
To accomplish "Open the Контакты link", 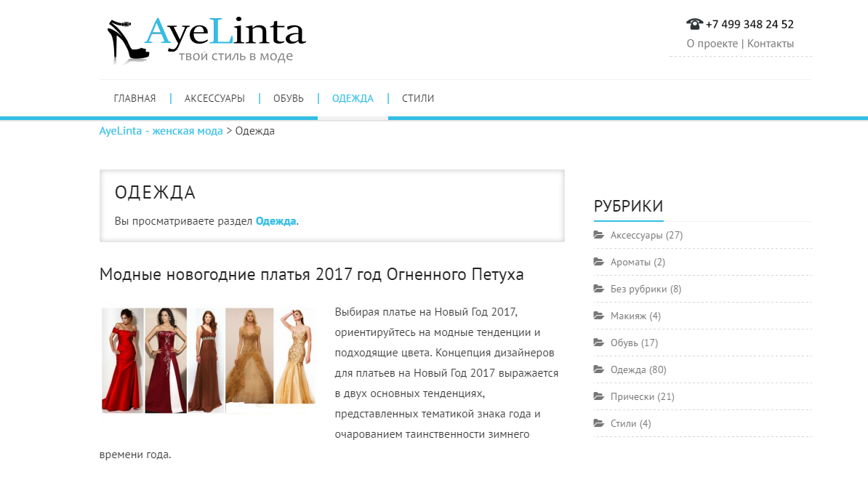I will [771, 44].
